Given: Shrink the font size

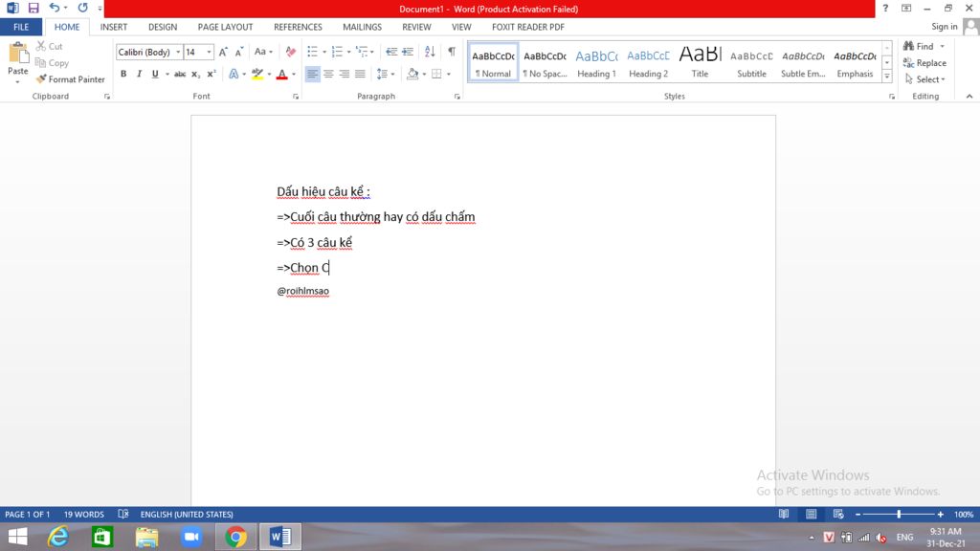Looking at the screenshot, I should [x=238, y=52].
